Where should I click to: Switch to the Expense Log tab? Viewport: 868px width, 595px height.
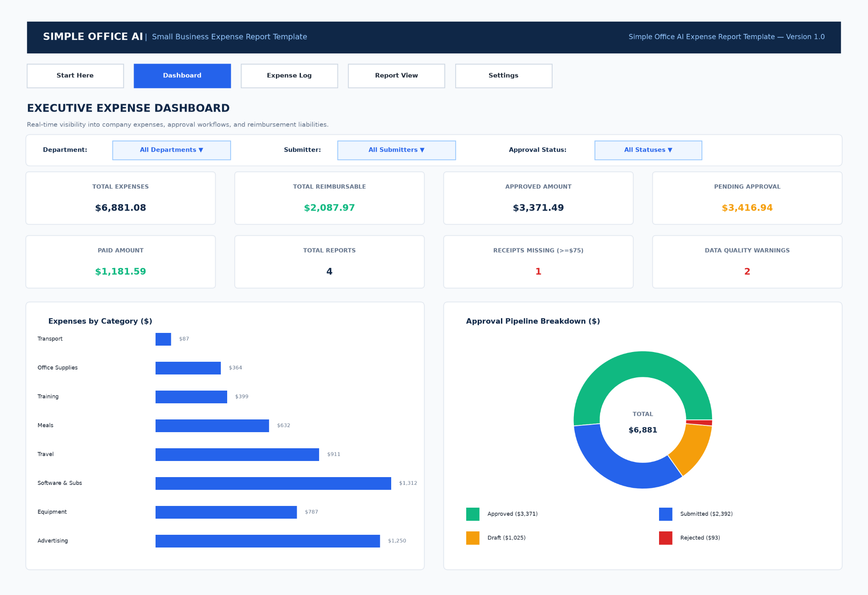pyautogui.click(x=289, y=76)
